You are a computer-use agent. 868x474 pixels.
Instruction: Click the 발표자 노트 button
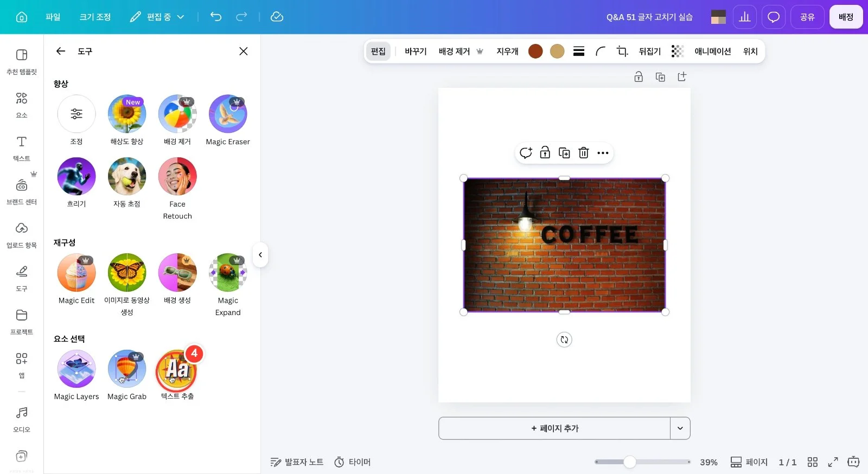click(297, 462)
